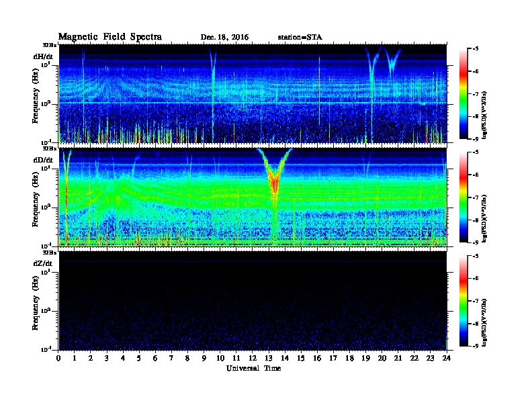This screenshot has height=411, width=532.
Task: Click the hour '18' tick label
Action: pyautogui.click(x=349, y=358)
